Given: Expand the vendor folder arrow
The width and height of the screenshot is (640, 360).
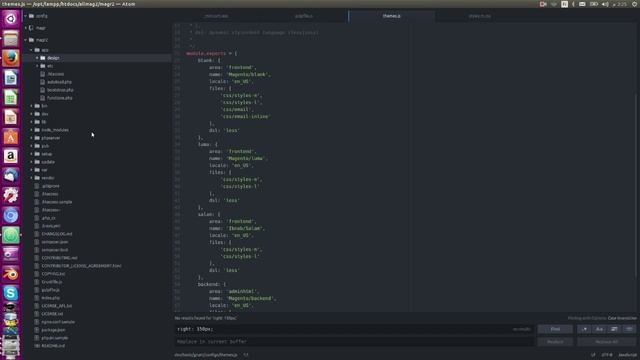Looking at the screenshot, I should click(31, 178).
